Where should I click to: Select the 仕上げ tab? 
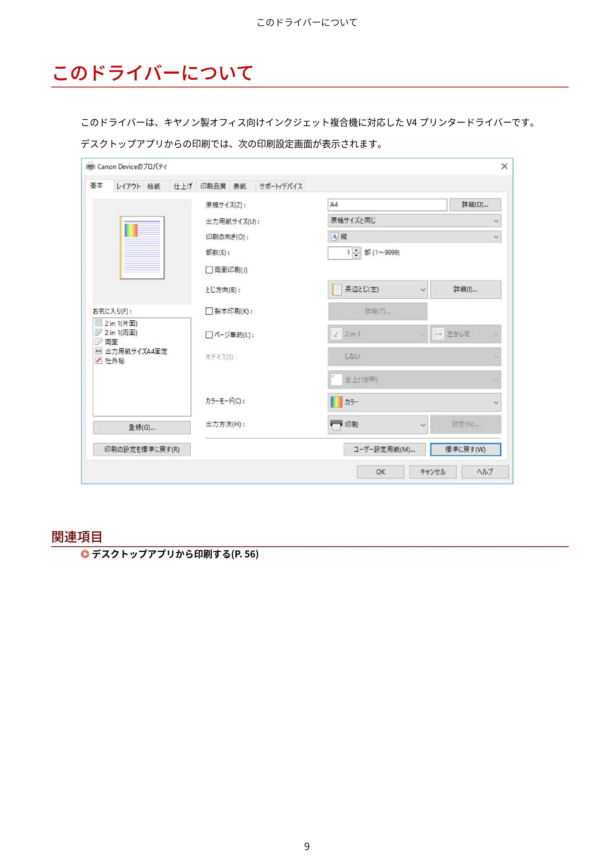click(x=183, y=186)
